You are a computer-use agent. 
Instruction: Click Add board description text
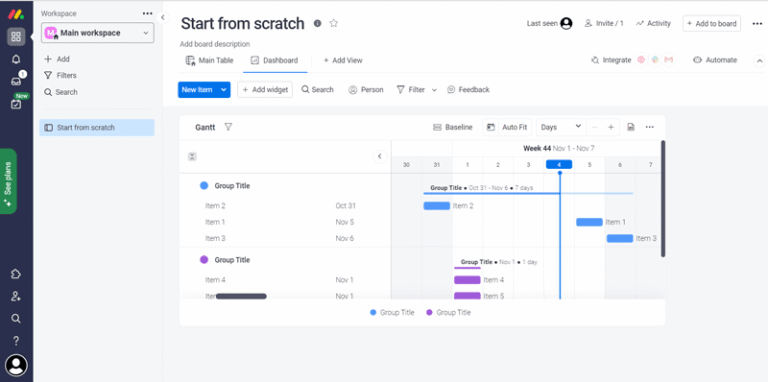[x=215, y=44]
